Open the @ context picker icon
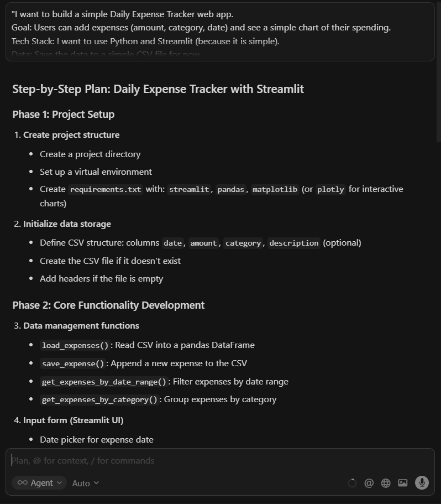Viewport: 441px width, 504px height. [x=369, y=482]
